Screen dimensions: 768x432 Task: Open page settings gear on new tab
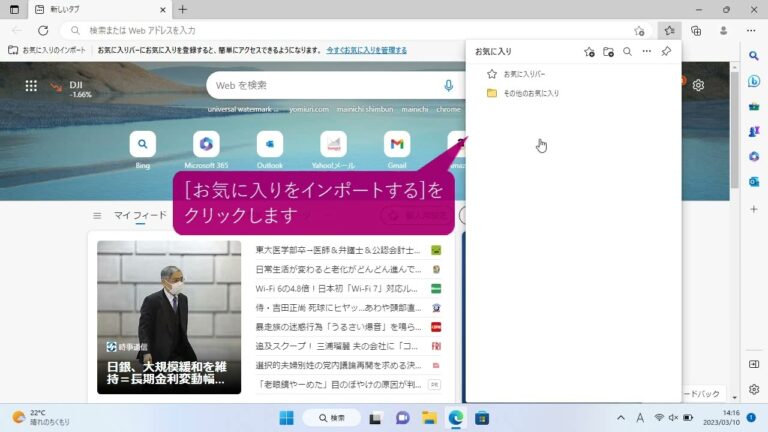point(698,85)
